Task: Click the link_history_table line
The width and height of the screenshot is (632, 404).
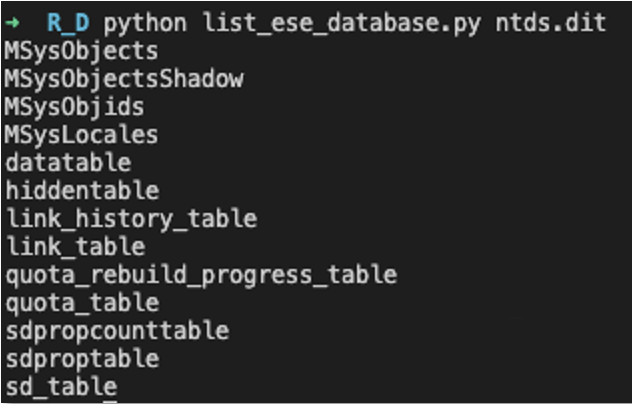Action: [x=132, y=219]
